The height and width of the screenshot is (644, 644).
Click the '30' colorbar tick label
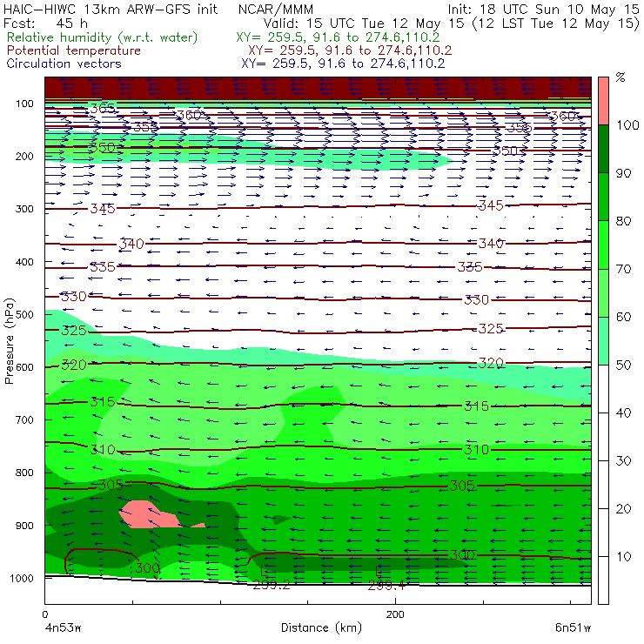coord(624,461)
